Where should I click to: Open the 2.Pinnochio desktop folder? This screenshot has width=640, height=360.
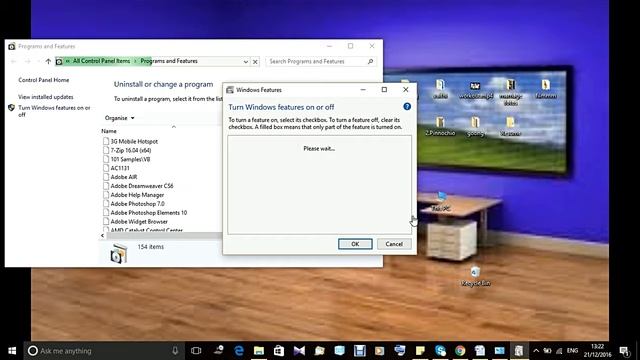440,126
